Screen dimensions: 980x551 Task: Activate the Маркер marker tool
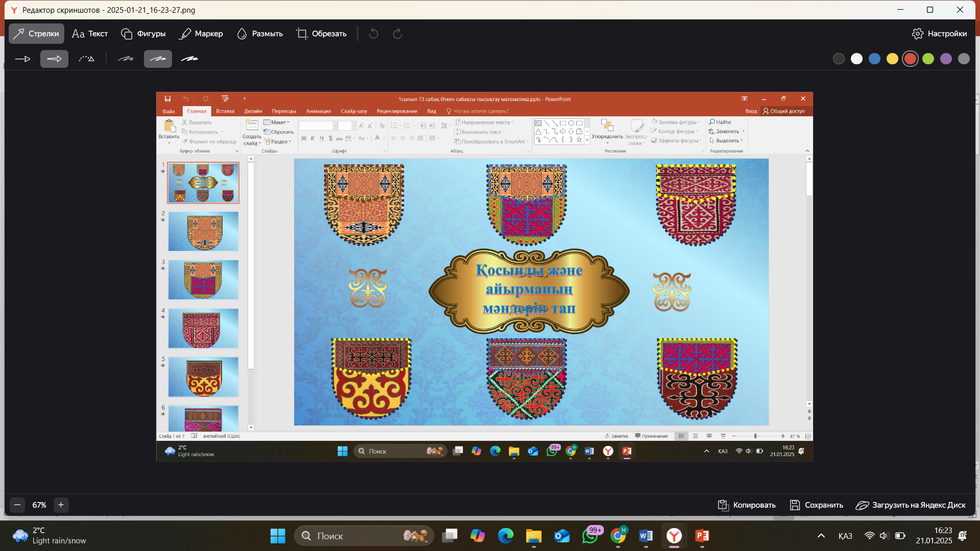tap(201, 34)
